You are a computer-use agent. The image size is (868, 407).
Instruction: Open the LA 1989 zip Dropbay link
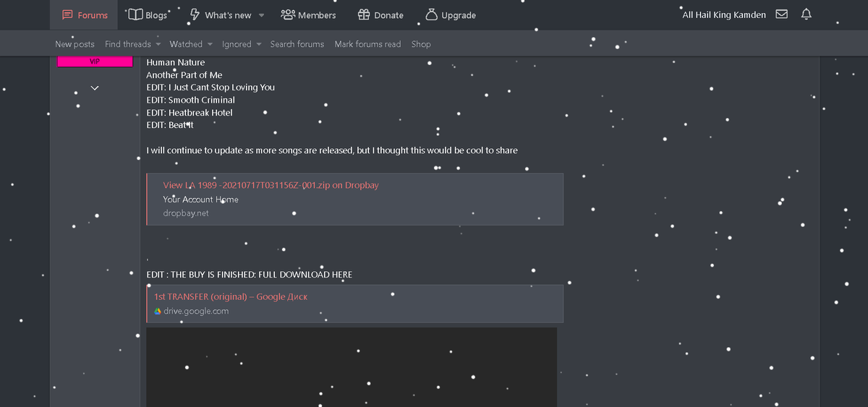(271, 185)
